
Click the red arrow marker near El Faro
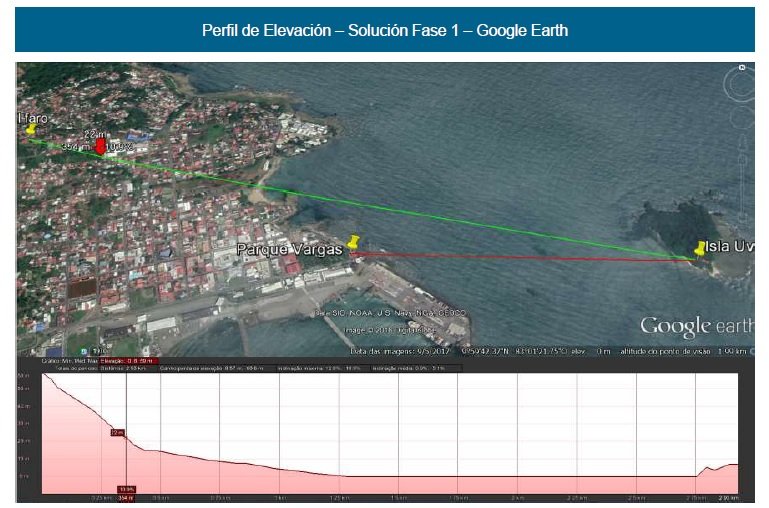click(100, 146)
